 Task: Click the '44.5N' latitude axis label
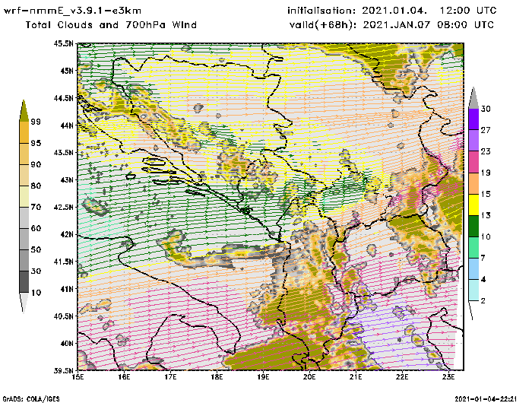tap(63, 98)
